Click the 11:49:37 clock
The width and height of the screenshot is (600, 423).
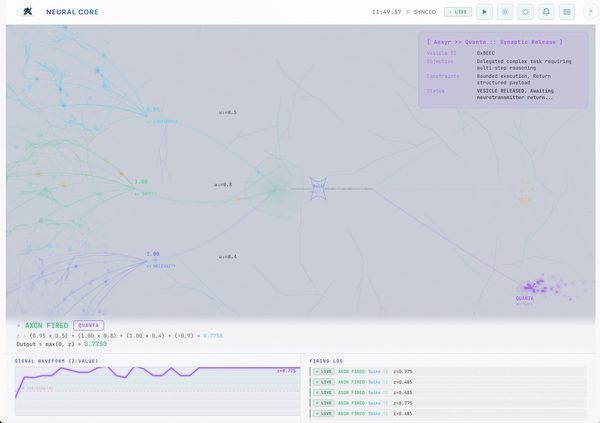(x=386, y=12)
